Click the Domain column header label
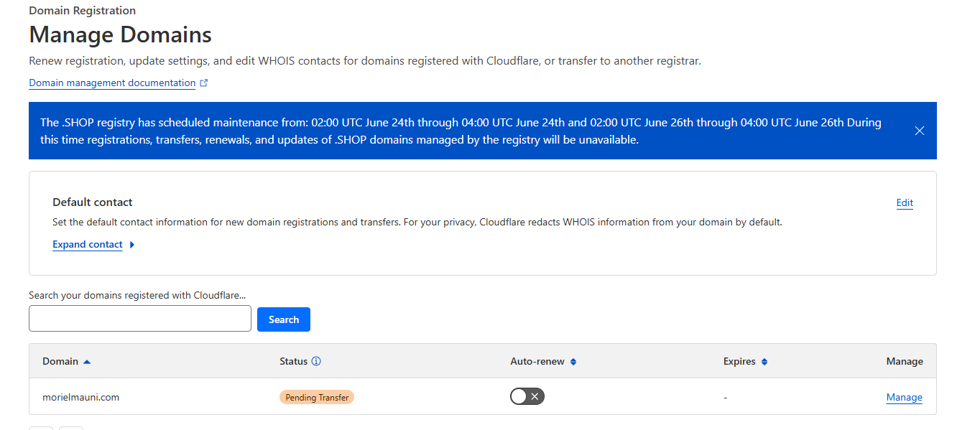Screen dimensions: 980x430 click(60, 362)
